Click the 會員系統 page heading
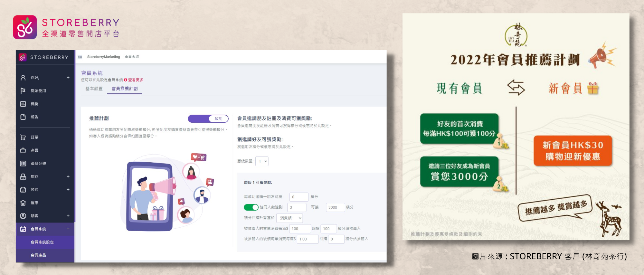 coord(92,73)
